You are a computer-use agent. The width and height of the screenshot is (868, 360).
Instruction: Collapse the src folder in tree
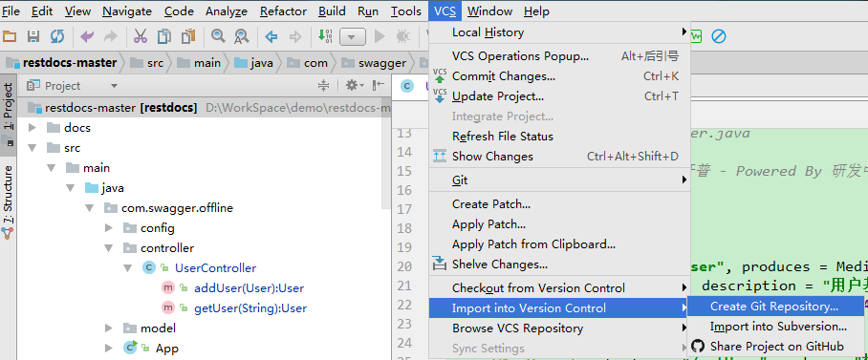(33, 148)
